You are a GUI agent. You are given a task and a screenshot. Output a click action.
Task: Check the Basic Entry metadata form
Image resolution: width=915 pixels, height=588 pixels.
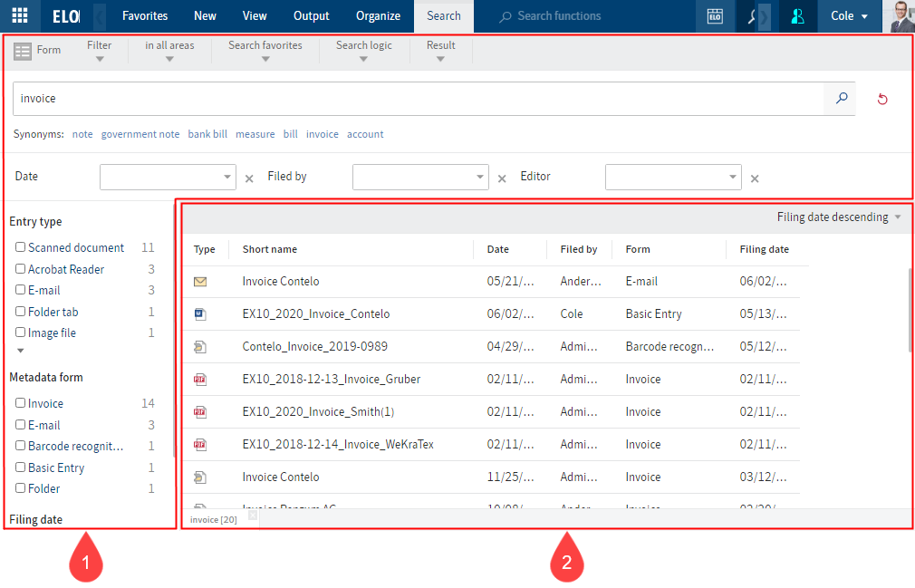[21, 468]
